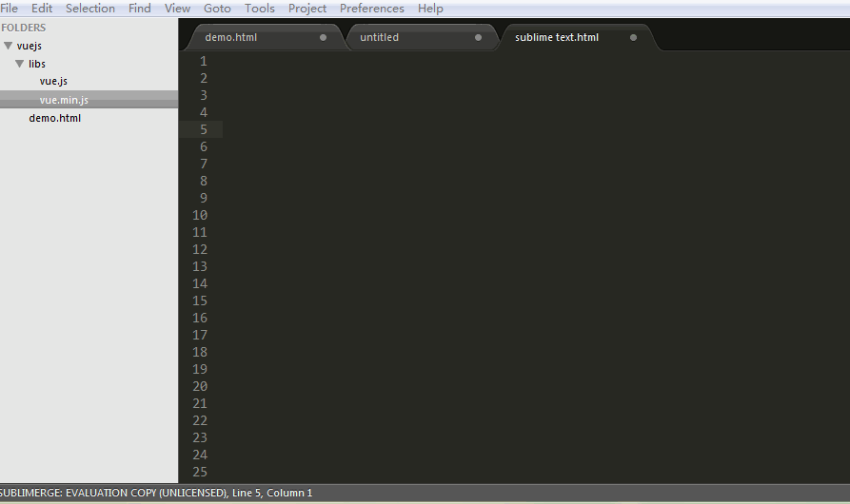Close sublime text.html tab via its dot

[633, 37]
